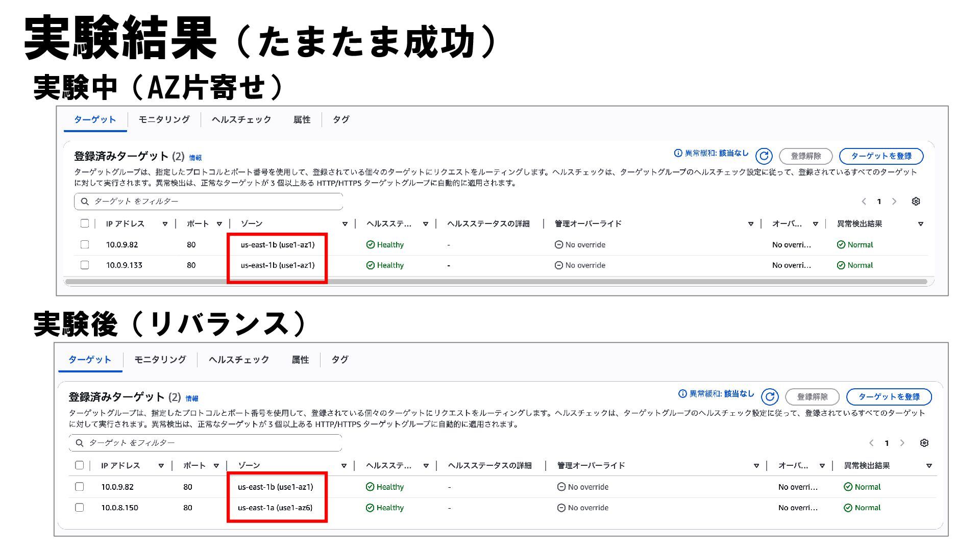The image size is (980, 551).
Task: Click 情報 link beside bottom 登録済みターゲット
Action: pos(192,399)
